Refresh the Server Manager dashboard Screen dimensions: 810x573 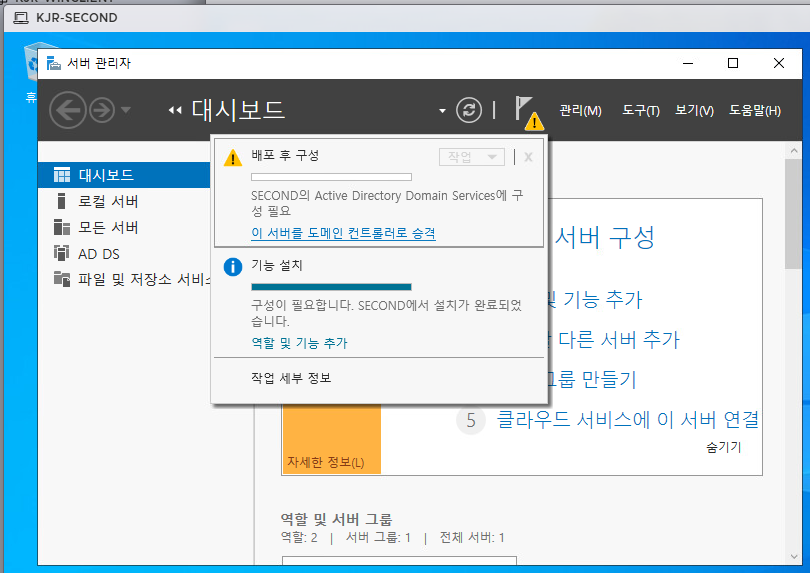click(x=469, y=110)
